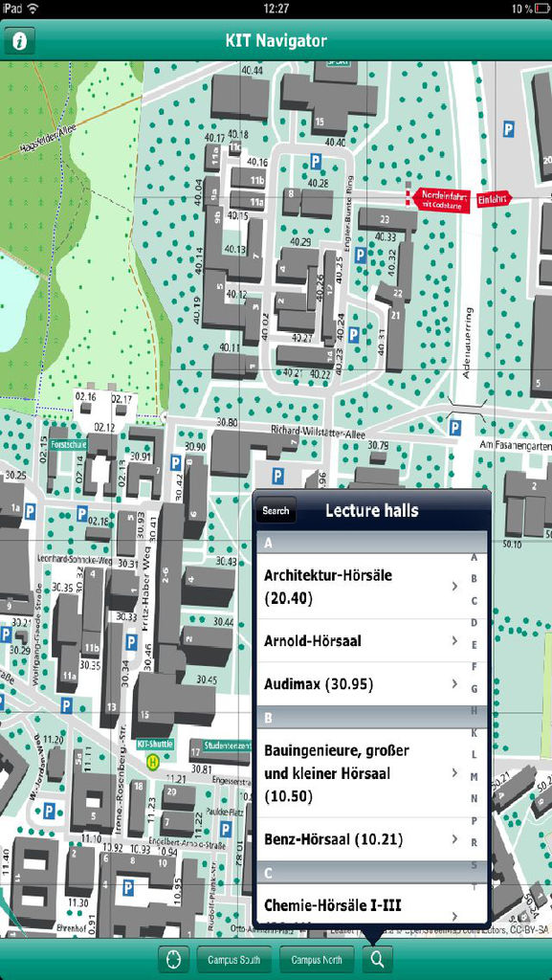
Task: Tap the Forstschule map label
Action: 69,445
